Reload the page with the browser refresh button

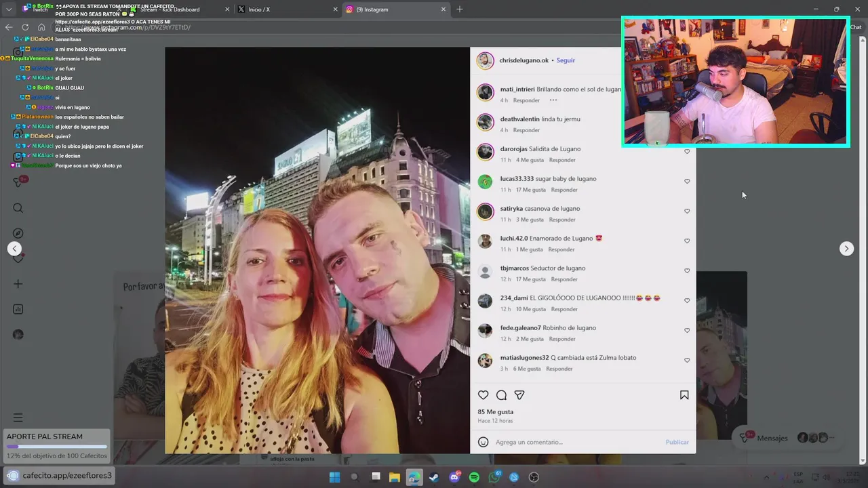point(25,27)
